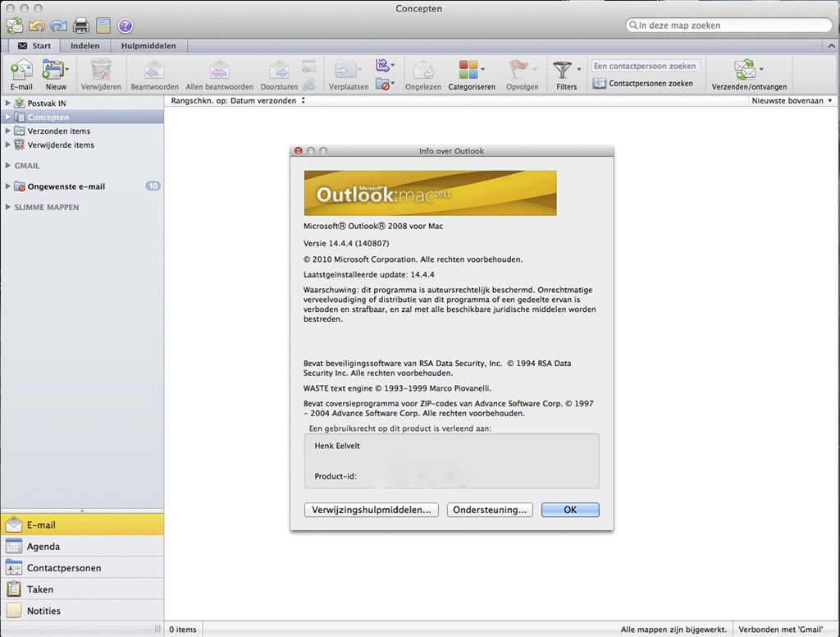Click the Verzenden/ontvangen ribbon icon
The width and height of the screenshot is (840, 637).
[745, 69]
